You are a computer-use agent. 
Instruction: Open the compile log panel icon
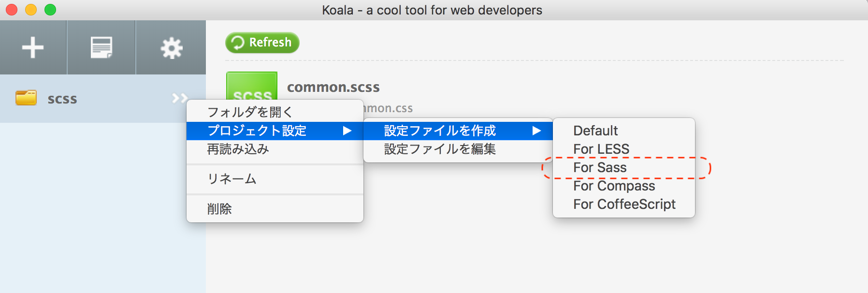coord(101,47)
